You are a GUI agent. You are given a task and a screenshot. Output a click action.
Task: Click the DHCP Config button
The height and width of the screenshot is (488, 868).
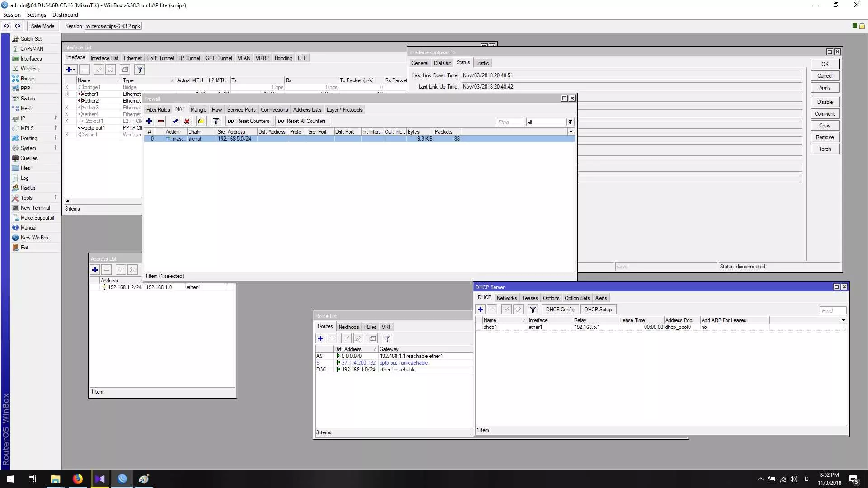(560, 310)
